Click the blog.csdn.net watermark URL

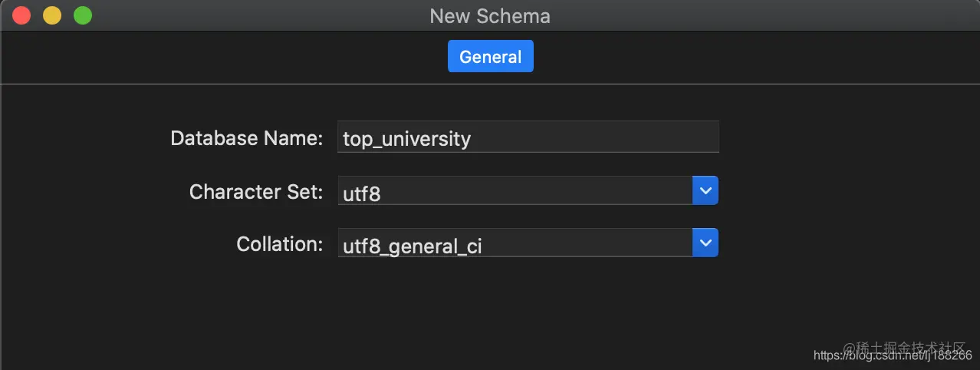pos(893,355)
